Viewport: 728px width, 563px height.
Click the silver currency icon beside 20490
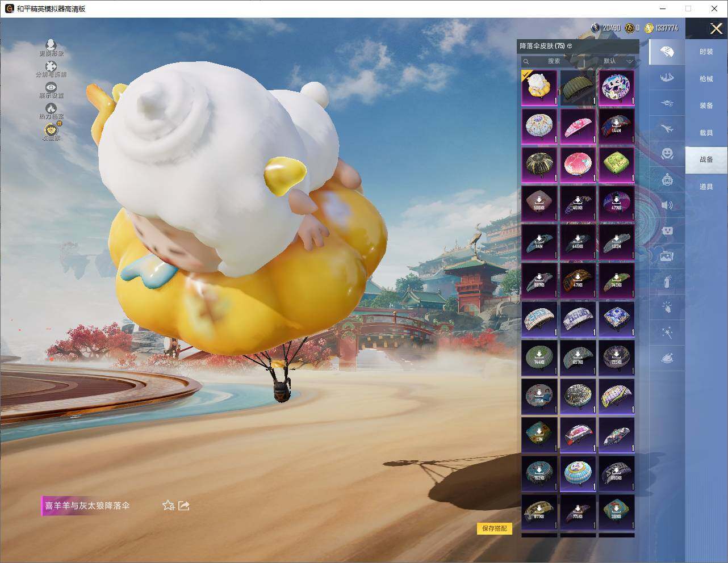click(595, 28)
